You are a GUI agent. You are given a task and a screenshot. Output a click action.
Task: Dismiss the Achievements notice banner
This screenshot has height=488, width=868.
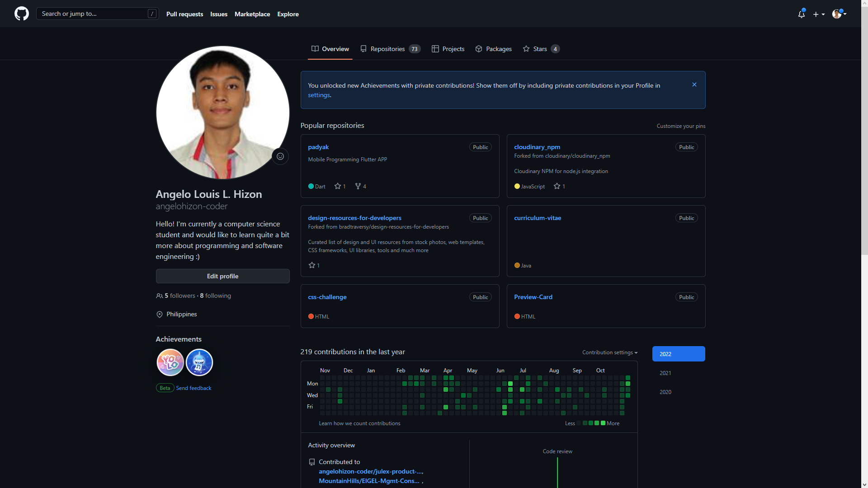694,84
